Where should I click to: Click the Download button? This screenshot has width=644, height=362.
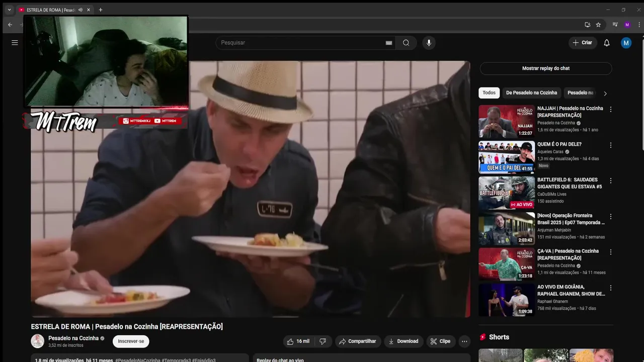404,341
